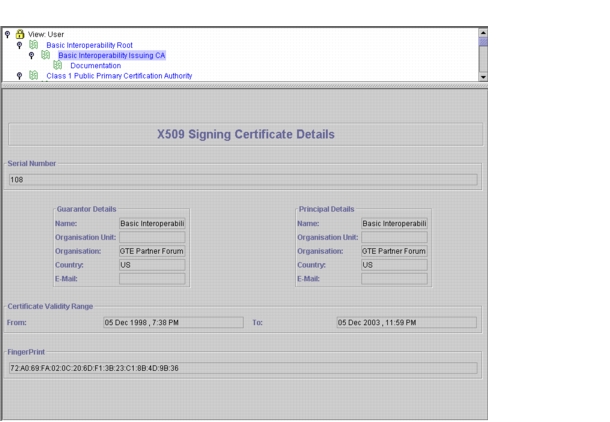The height and width of the screenshot is (422, 610).
Task: Click the Serial Number group label
Action: 32,163
